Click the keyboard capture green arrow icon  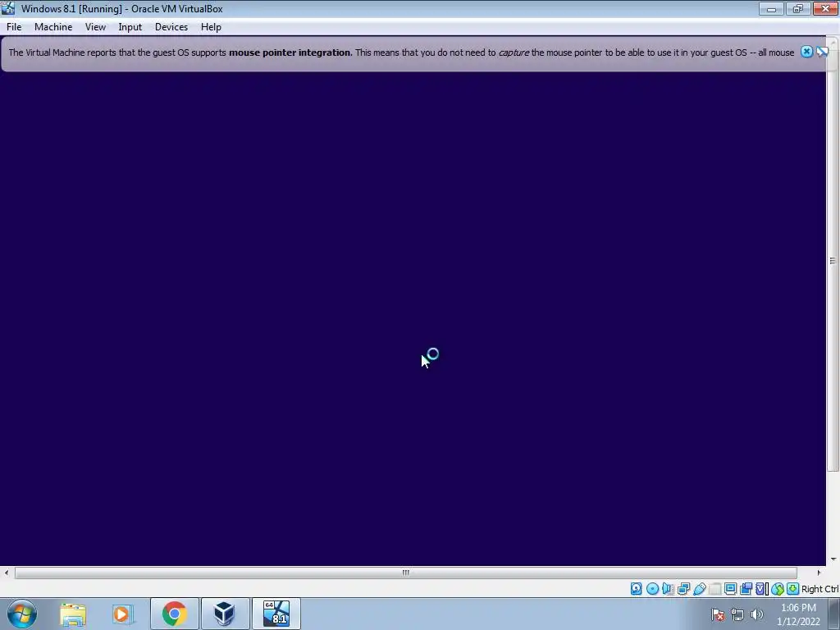pos(793,589)
